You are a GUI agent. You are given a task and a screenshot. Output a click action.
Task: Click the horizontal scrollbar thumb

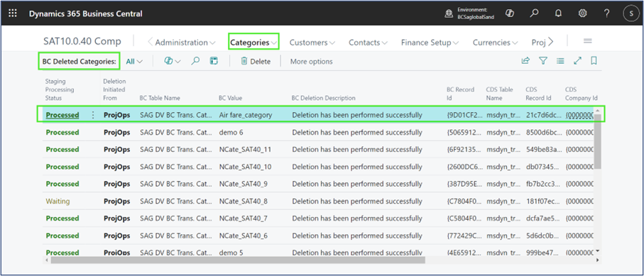(x=238, y=260)
